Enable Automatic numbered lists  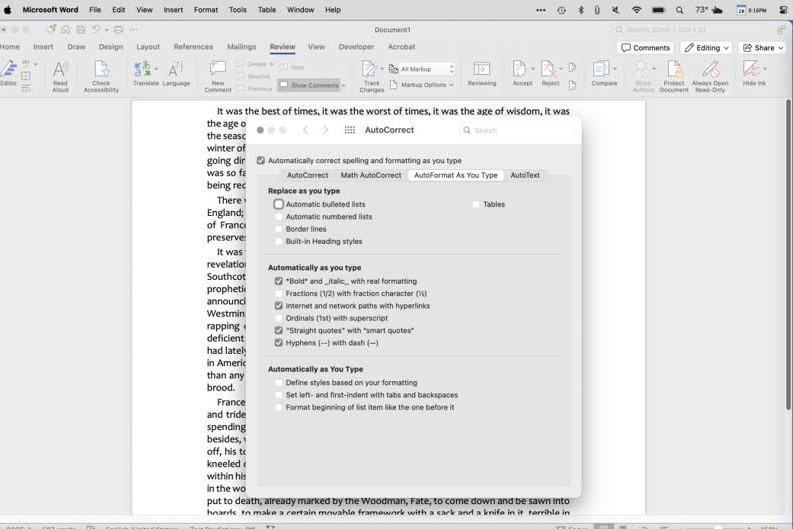tap(279, 216)
